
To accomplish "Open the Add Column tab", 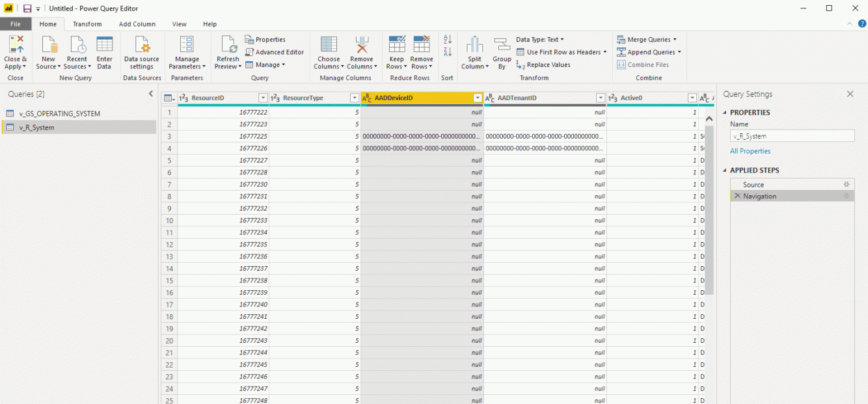I will [137, 23].
